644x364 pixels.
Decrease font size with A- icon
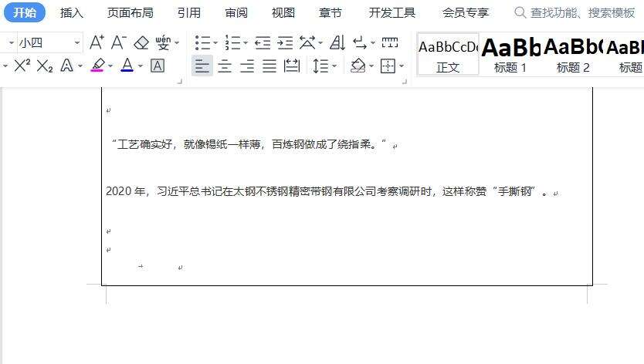pos(119,42)
